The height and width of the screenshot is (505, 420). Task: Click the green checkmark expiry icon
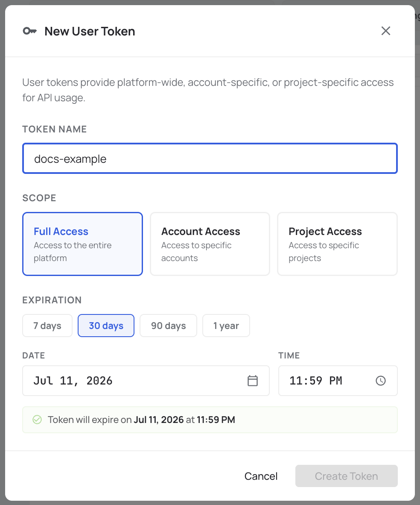pyautogui.click(x=37, y=420)
